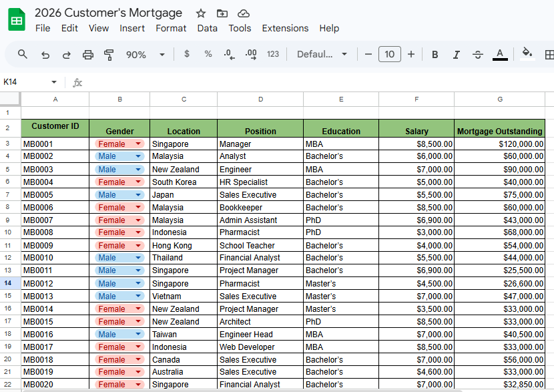
Task: Open the View menu
Action: pyautogui.click(x=99, y=28)
